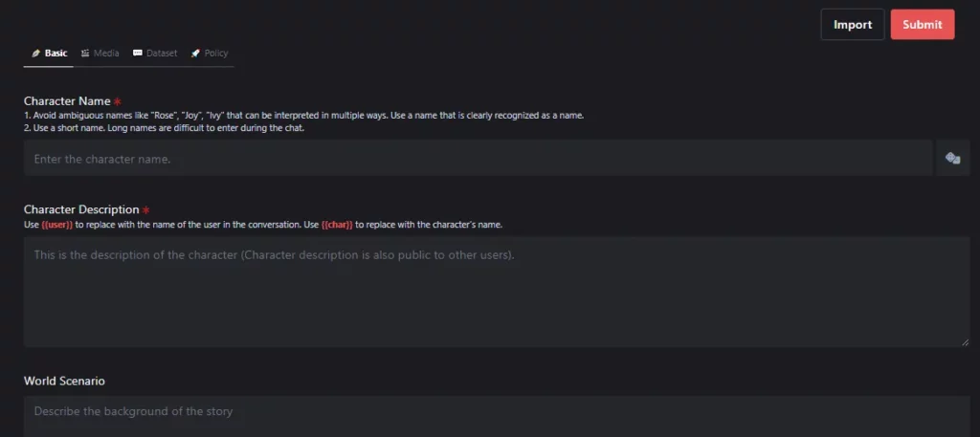The width and height of the screenshot is (980, 437).
Task: Click the dice icon to randomize the name
Action: pyautogui.click(x=952, y=159)
